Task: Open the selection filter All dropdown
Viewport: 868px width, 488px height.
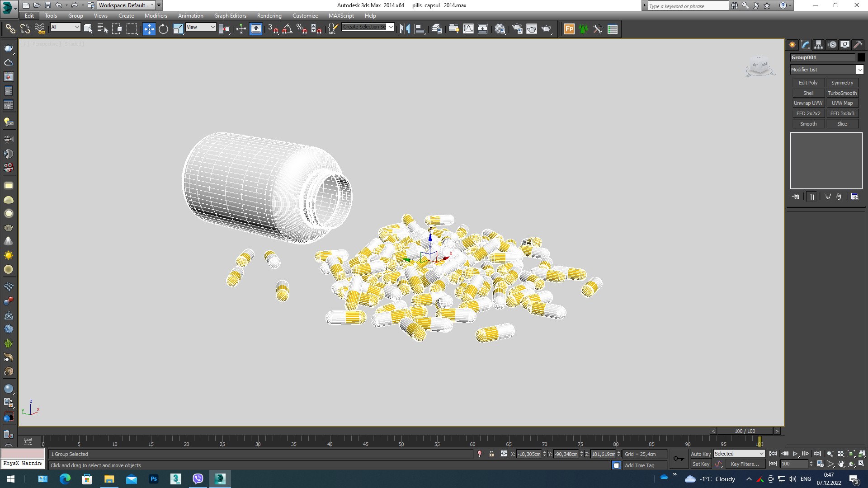Action: pos(65,27)
